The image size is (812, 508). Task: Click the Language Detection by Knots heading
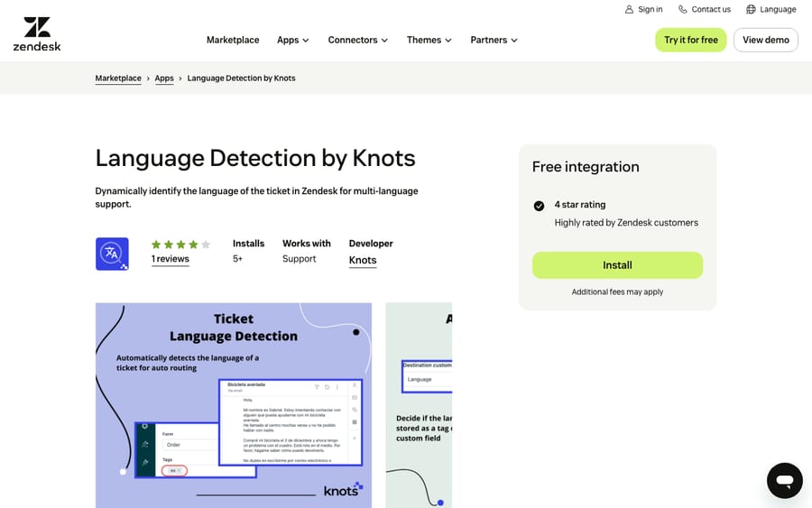coord(255,158)
